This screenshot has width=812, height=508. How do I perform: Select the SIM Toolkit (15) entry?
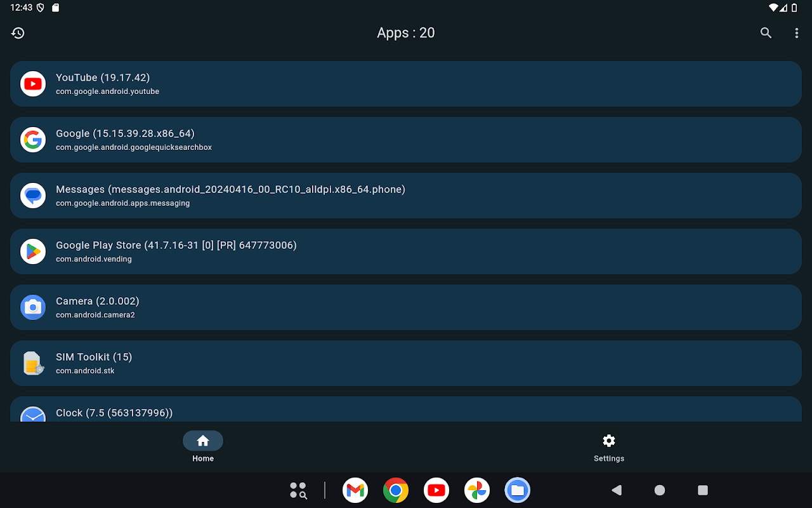click(406, 363)
